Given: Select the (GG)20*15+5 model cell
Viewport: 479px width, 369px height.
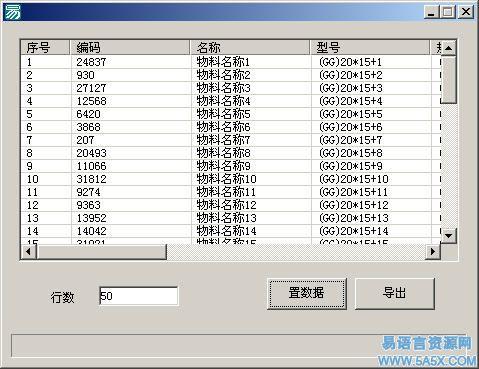Looking at the screenshot, I should point(371,114).
